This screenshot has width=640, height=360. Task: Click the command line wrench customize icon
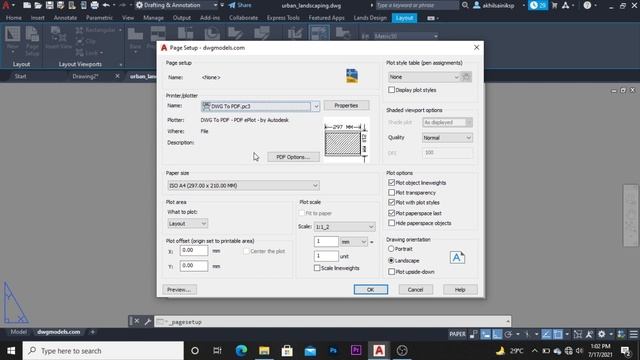[147, 322]
